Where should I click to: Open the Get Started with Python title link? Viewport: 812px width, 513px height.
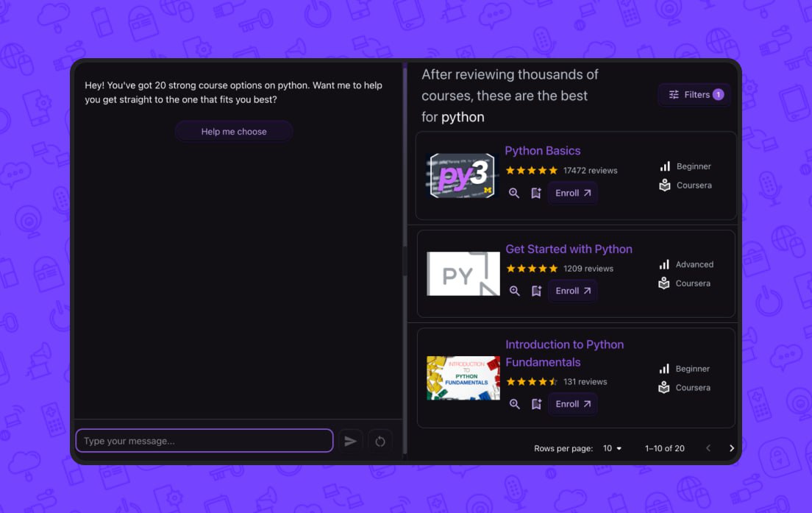[569, 249]
